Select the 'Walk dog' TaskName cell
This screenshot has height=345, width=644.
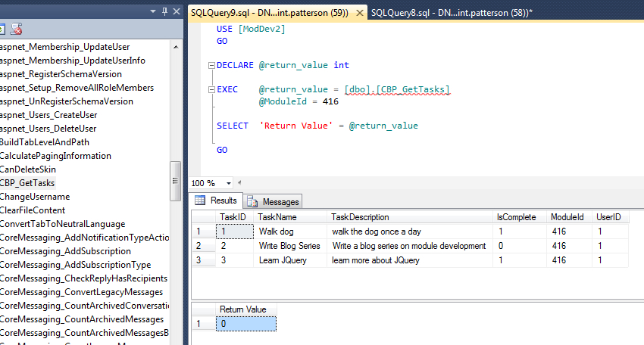tap(290, 232)
